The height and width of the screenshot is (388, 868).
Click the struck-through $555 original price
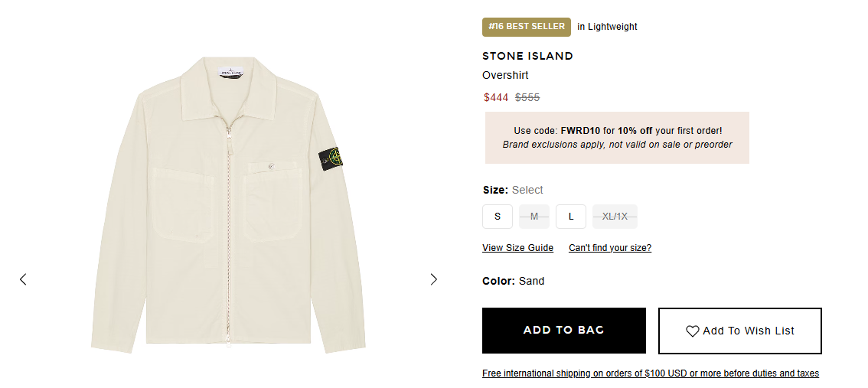coord(527,97)
